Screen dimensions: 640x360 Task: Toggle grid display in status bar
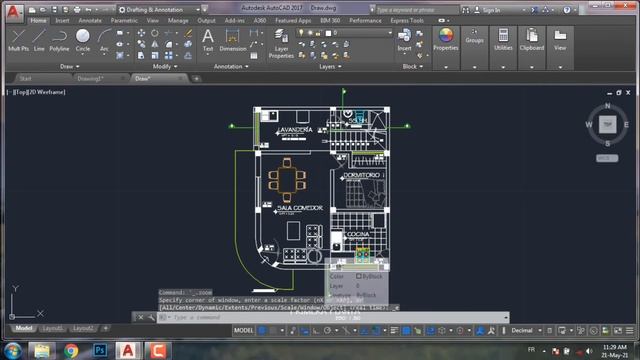click(x=262, y=330)
